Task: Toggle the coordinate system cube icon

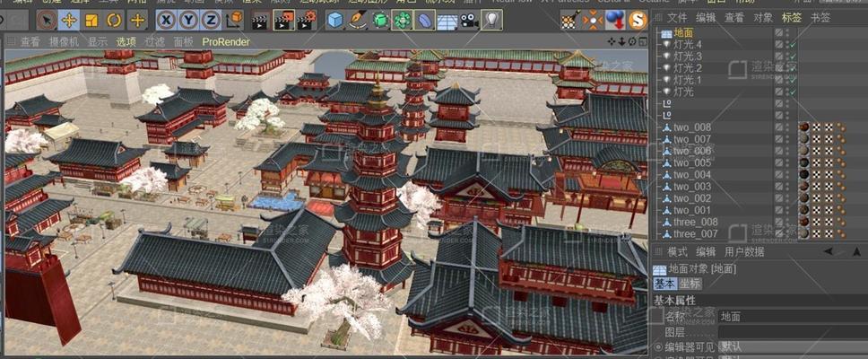Action: click(x=235, y=21)
